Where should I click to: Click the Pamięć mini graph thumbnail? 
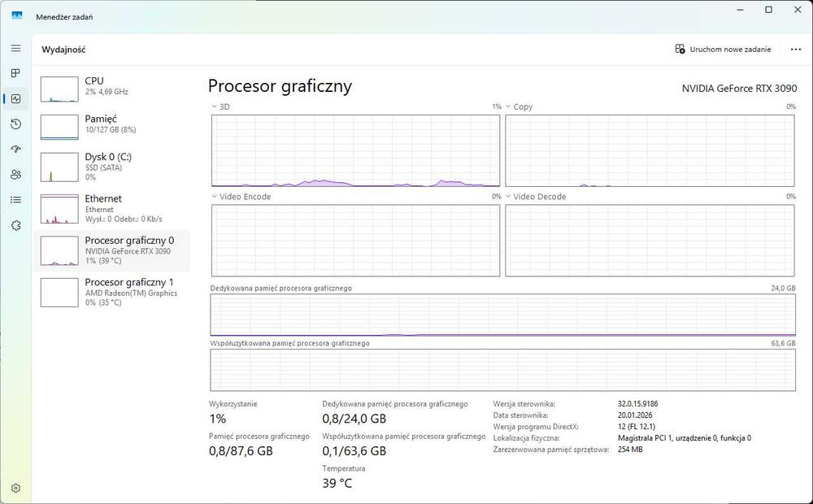pyautogui.click(x=59, y=127)
